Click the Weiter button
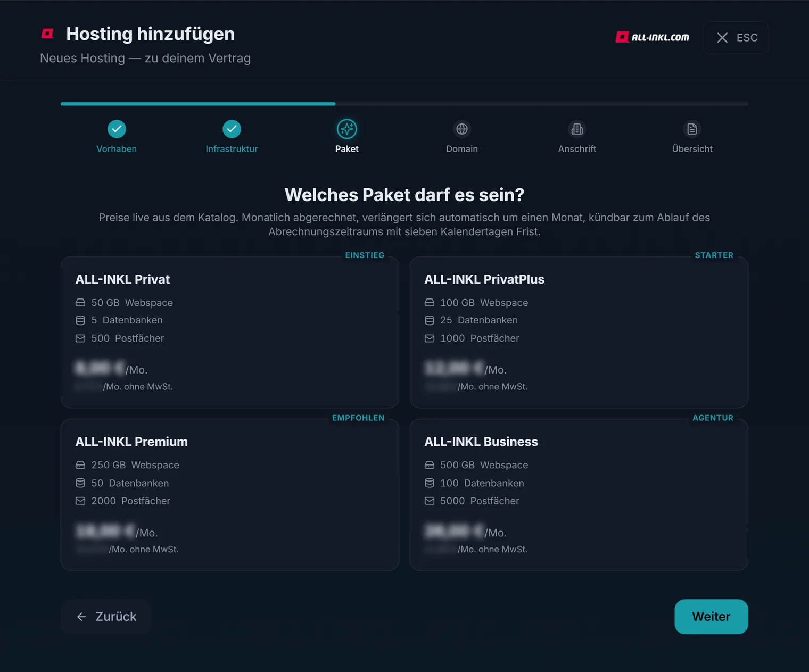Screen dimensions: 809x672 (x=711, y=617)
